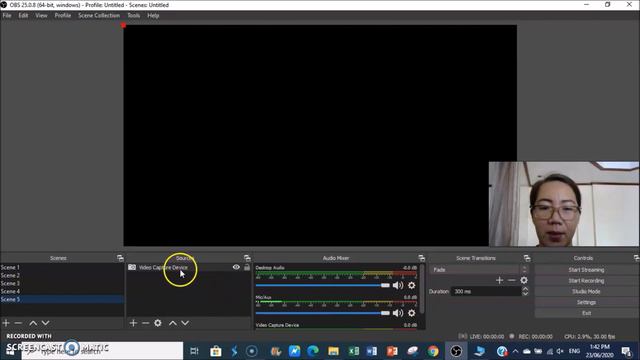
Task: Show hidden system tray icons
Action: pos(516,351)
